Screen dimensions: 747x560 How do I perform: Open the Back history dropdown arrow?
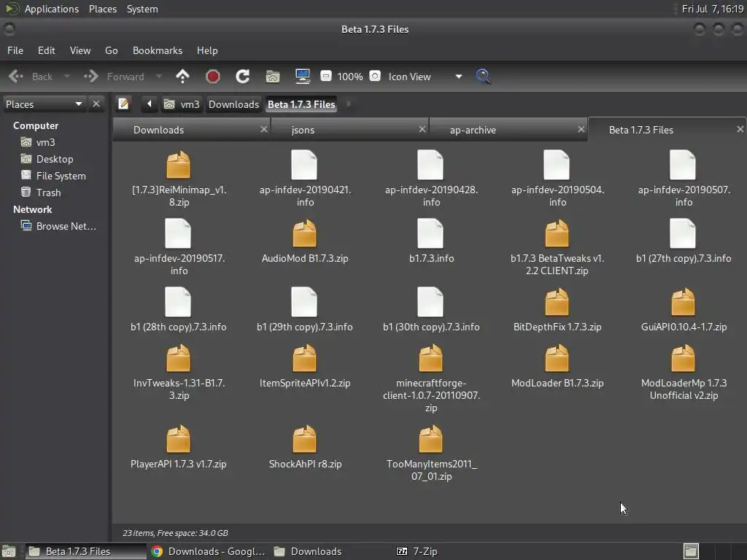pyautogui.click(x=66, y=76)
